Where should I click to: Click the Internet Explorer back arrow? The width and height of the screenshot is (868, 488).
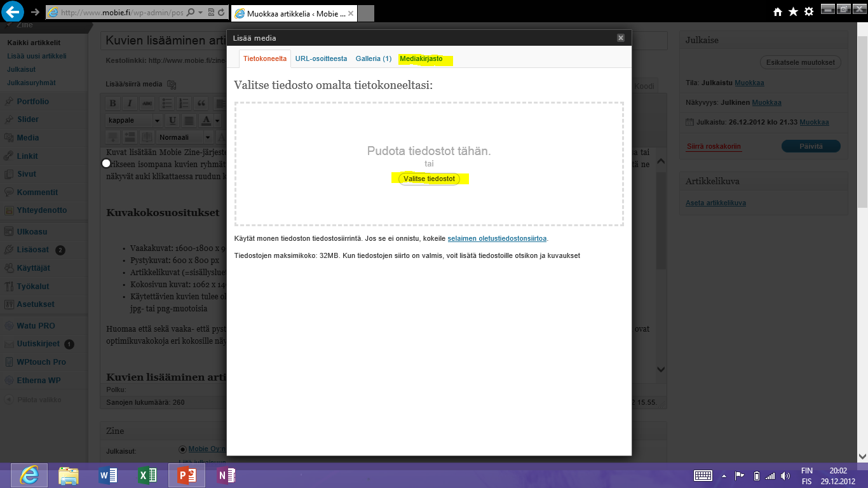pyautogui.click(x=13, y=11)
